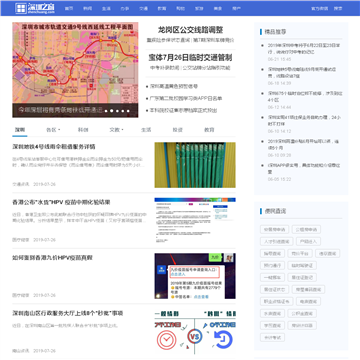Open the sidebar item dated 06-10 09:28
The width and height of the screenshot is (360, 360).
pos(303,145)
